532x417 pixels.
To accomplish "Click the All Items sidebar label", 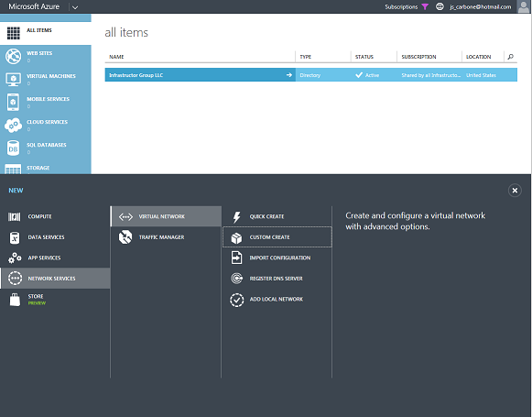I will click(39, 30).
